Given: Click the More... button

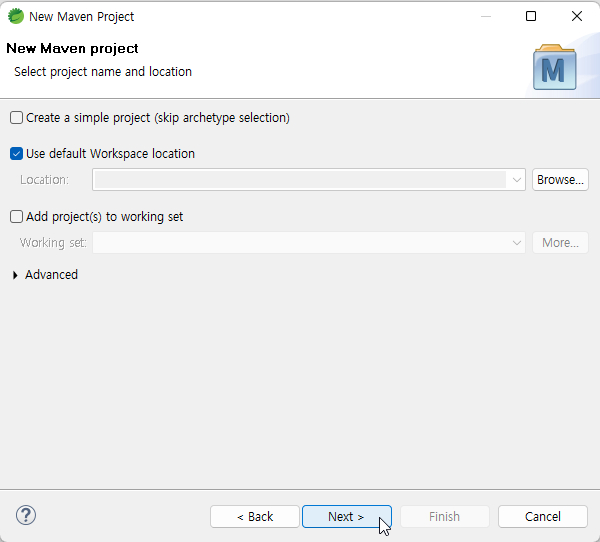Looking at the screenshot, I should [560, 243].
